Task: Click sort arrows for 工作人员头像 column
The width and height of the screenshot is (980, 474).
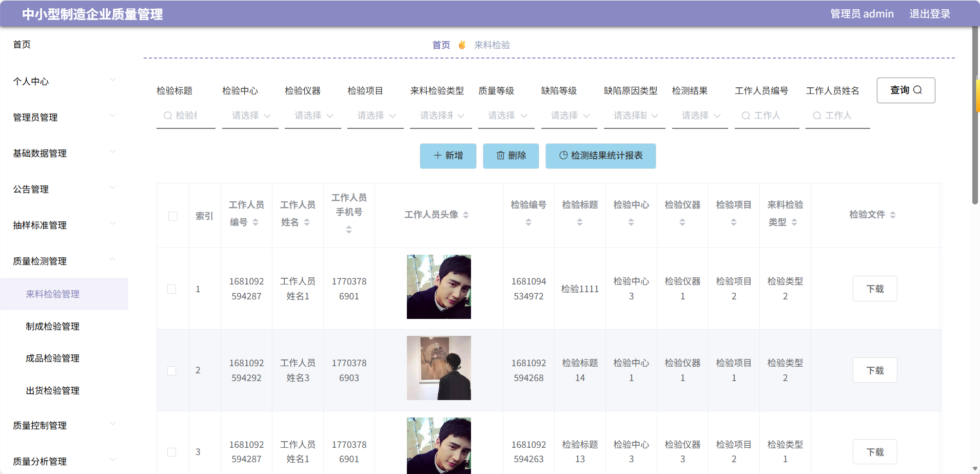Action: (x=466, y=215)
